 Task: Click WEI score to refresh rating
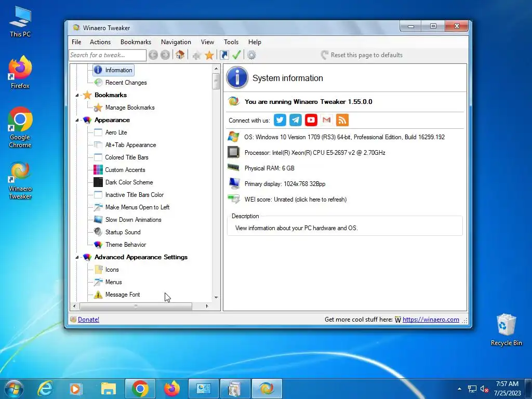(x=295, y=199)
